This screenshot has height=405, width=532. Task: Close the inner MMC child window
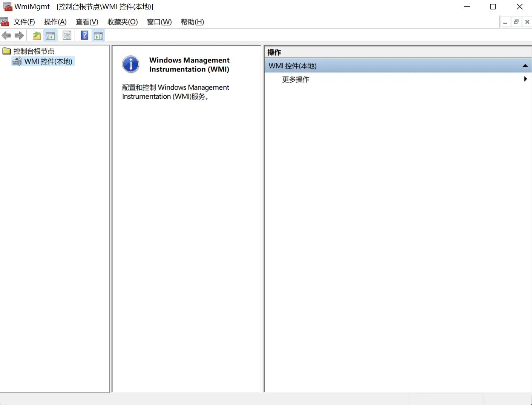(x=527, y=22)
